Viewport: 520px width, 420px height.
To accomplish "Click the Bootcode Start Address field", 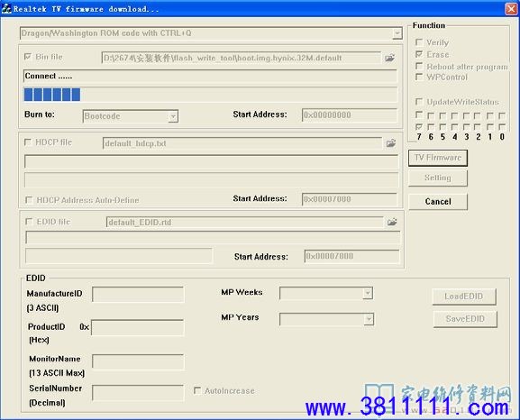I will click(349, 115).
